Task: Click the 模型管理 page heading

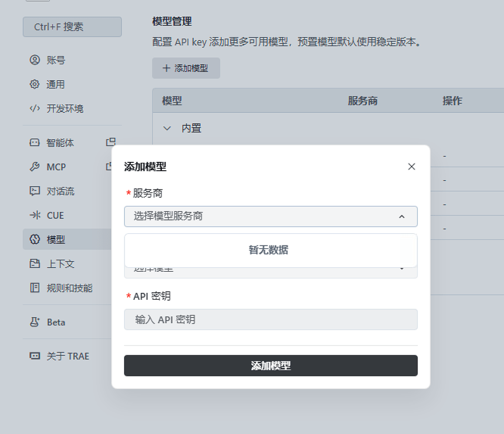Action: point(172,21)
